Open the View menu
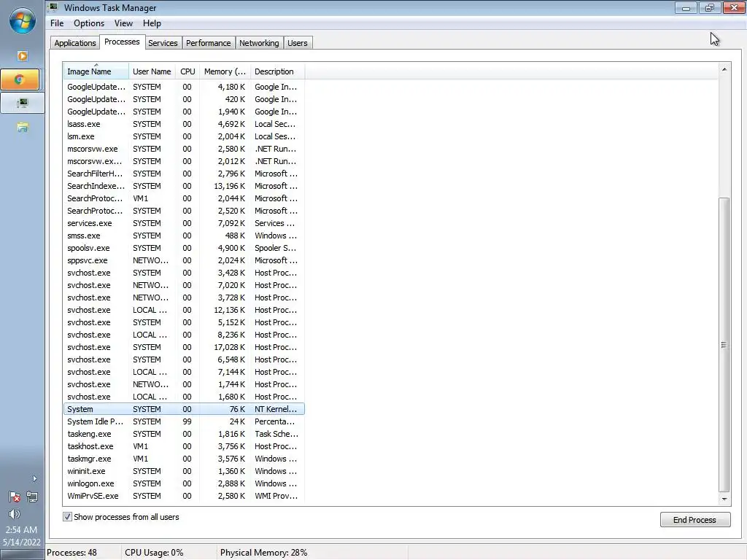747x560 pixels. (x=123, y=23)
